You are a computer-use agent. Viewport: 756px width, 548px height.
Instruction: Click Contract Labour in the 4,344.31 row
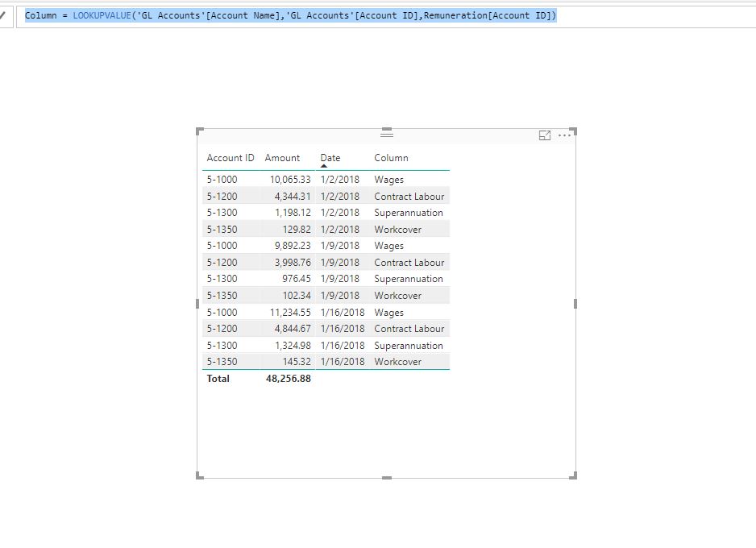coord(409,197)
